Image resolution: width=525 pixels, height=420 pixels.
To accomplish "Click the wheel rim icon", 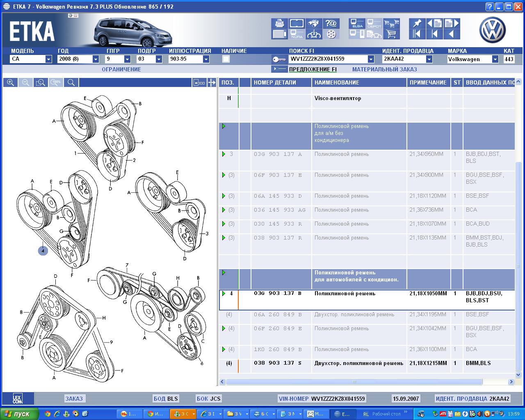I will (331, 34).
